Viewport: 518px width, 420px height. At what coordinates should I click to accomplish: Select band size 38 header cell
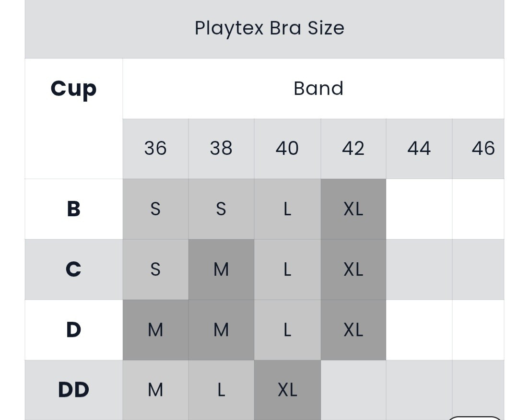(x=221, y=149)
